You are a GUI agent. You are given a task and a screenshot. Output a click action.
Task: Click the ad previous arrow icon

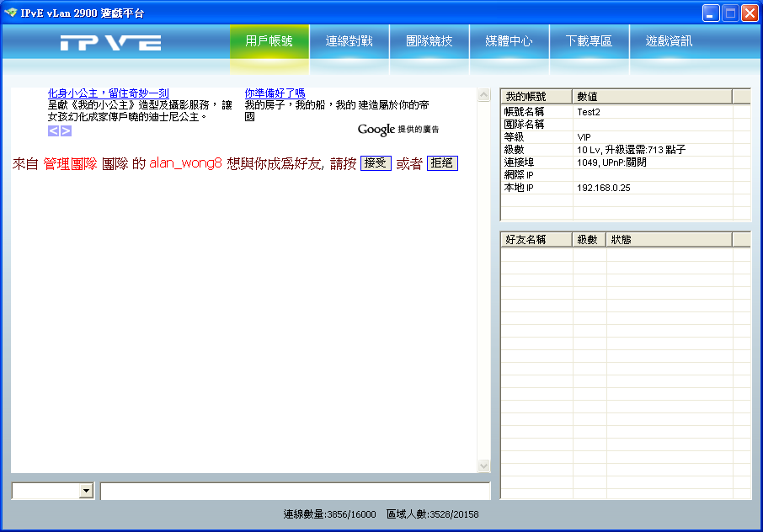pyautogui.click(x=54, y=130)
